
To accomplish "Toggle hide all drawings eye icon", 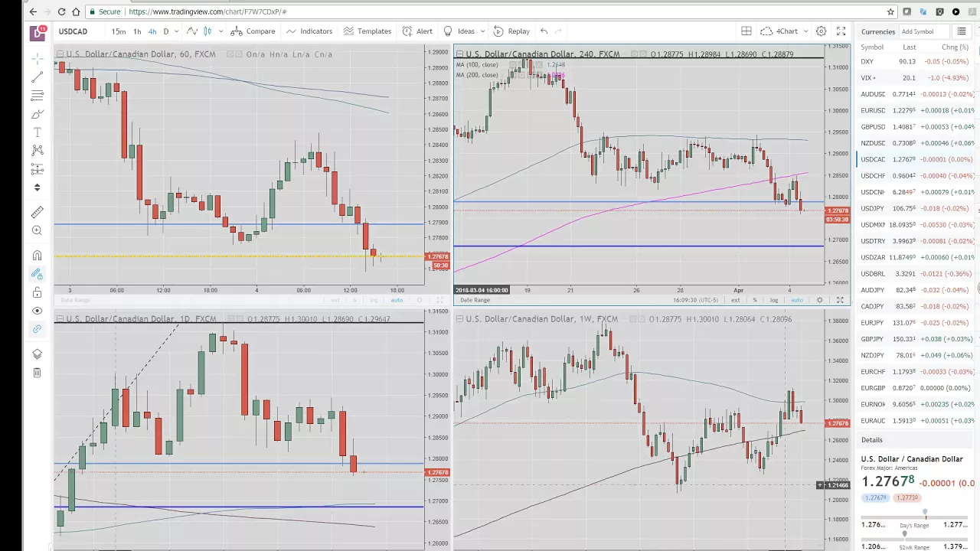I will click(37, 311).
